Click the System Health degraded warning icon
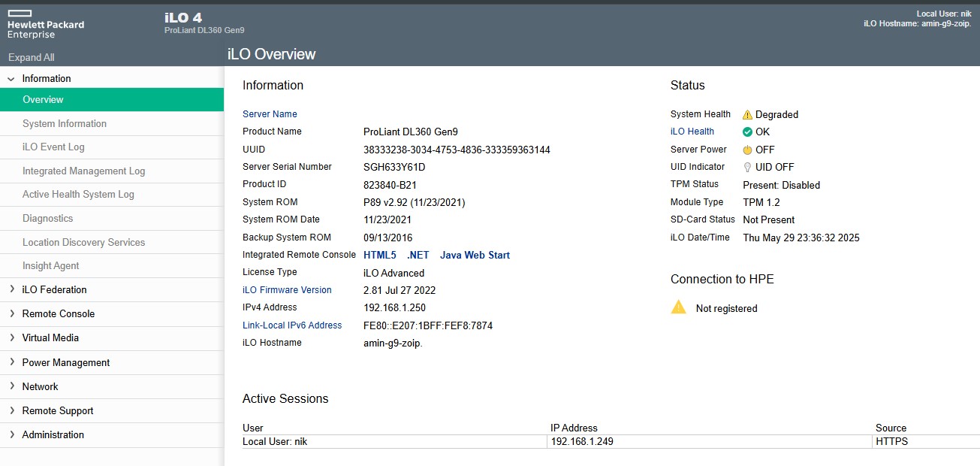 [x=747, y=115]
